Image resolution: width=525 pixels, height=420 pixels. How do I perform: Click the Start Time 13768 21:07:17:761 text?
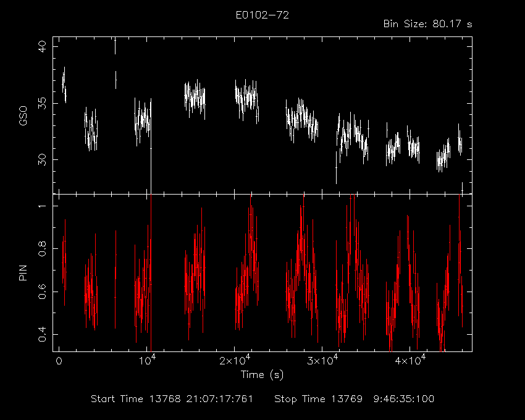[172, 399]
